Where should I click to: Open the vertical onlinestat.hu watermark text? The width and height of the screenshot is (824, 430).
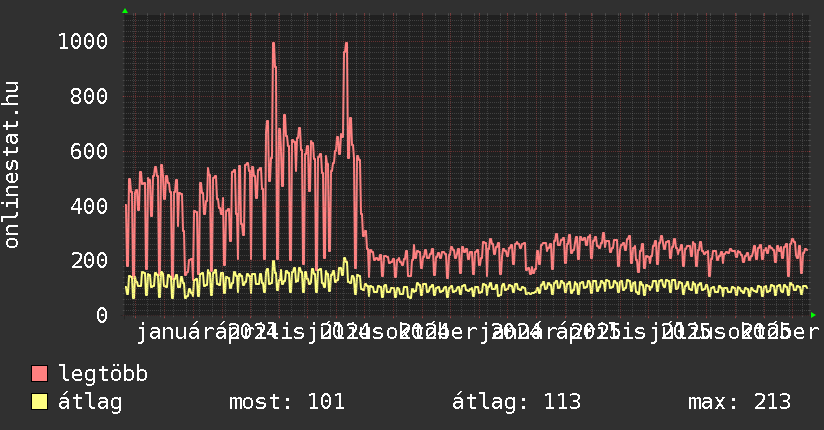[x=12, y=165]
